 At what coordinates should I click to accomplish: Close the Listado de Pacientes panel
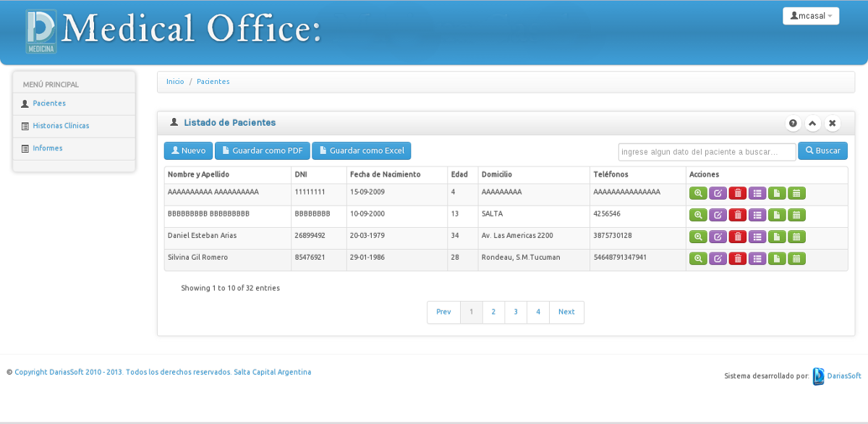click(832, 123)
